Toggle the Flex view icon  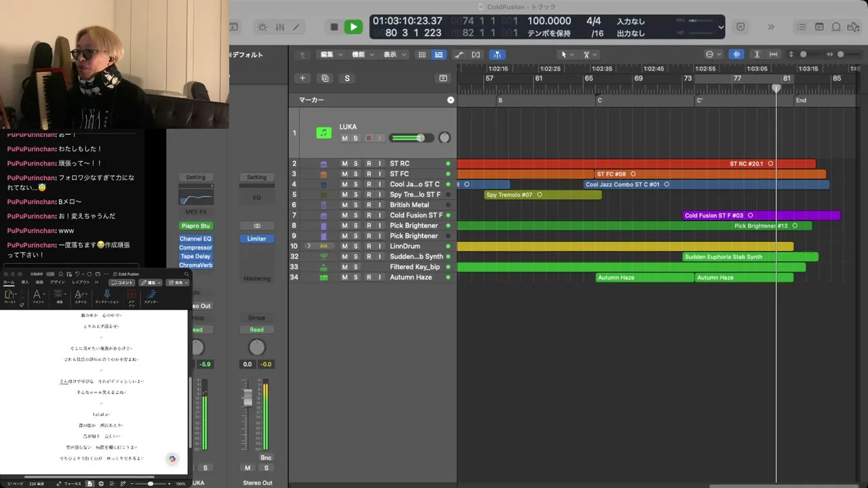[475, 55]
